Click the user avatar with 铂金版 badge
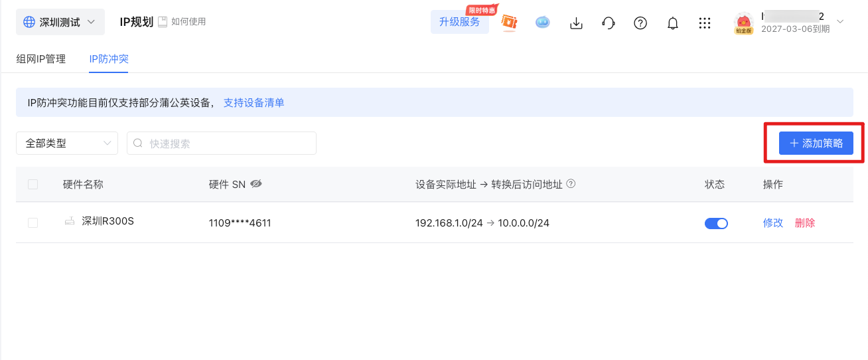The height and width of the screenshot is (360, 868). point(744,23)
